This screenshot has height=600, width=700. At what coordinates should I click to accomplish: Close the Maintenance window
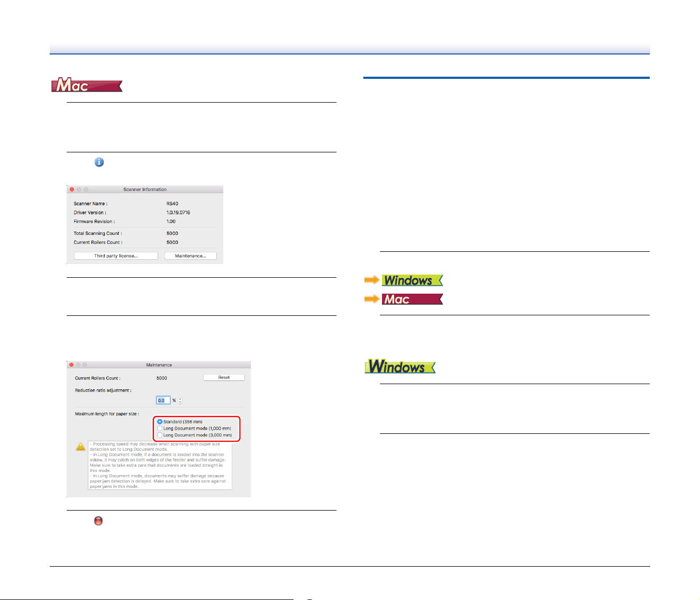tap(71, 365)
